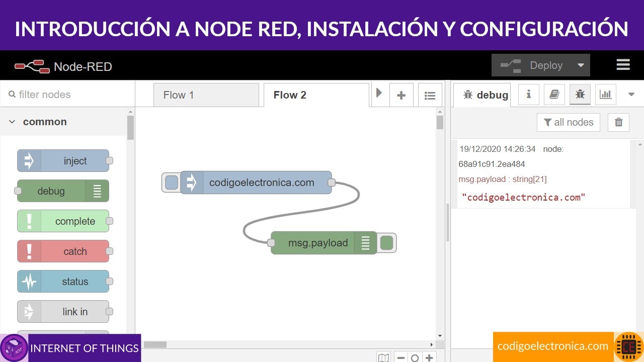The height and width of the screenshot is (362, 644).
Task: Click node id 68a91c91.2ea484 in debug
Action: 492,164
